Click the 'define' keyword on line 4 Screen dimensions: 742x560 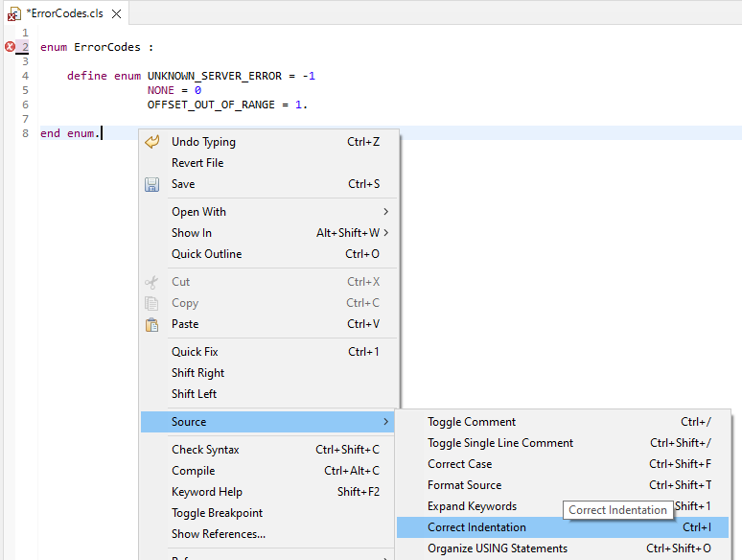[x=87, y=76]
